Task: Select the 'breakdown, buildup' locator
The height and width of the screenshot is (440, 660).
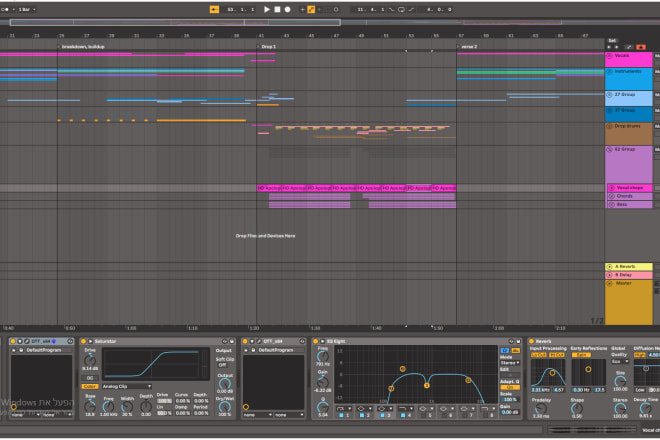Action: tap(83, 46)
